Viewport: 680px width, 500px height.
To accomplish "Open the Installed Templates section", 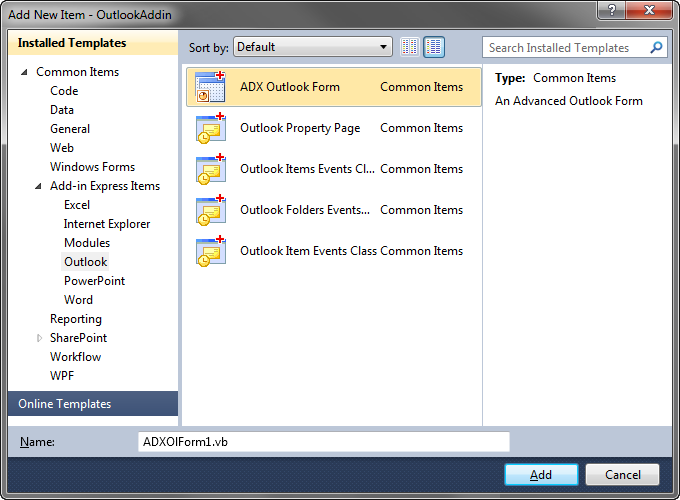I will tap(93, 43).
